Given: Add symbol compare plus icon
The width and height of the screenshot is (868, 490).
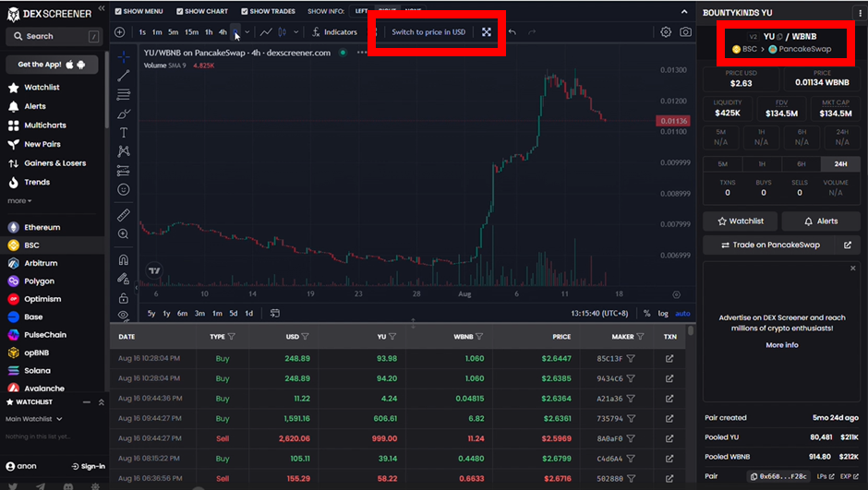Looking at the screenshot, I should pos(119,32).
